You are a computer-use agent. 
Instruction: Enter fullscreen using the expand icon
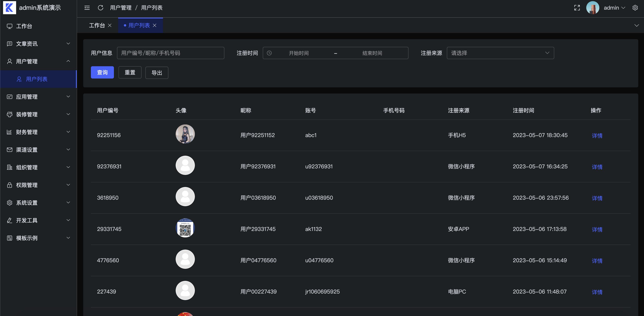[577, 8]
